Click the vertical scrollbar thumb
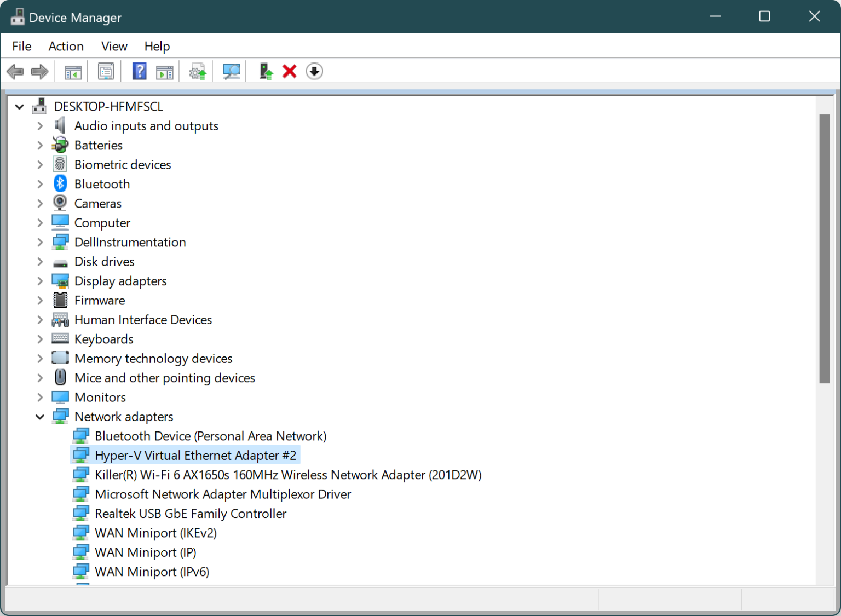The image size is (841, 616). coord(824,249)
